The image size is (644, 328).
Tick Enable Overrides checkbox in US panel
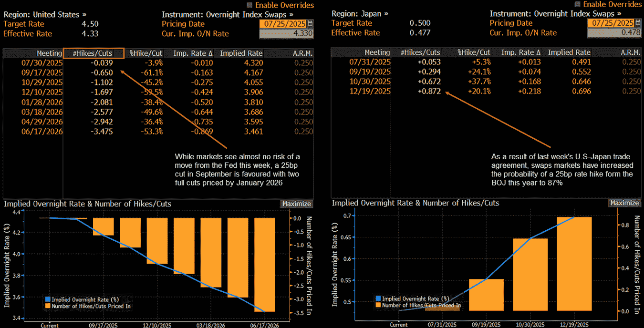point(249,5)
